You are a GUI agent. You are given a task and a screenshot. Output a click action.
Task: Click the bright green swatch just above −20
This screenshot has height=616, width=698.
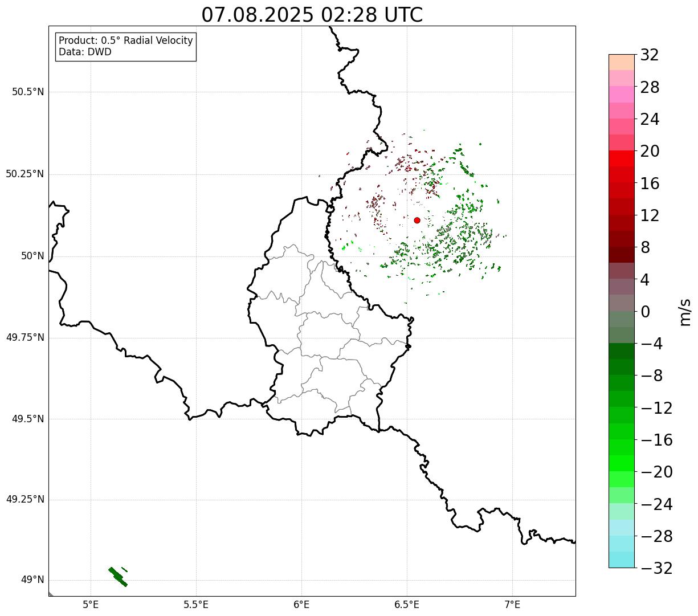coord(622,463)
